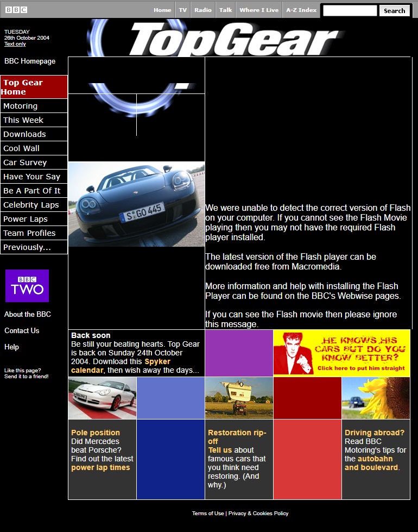Click the 'Text only' link
This screenshot has height=532, width=418.
tap(15, 44)
